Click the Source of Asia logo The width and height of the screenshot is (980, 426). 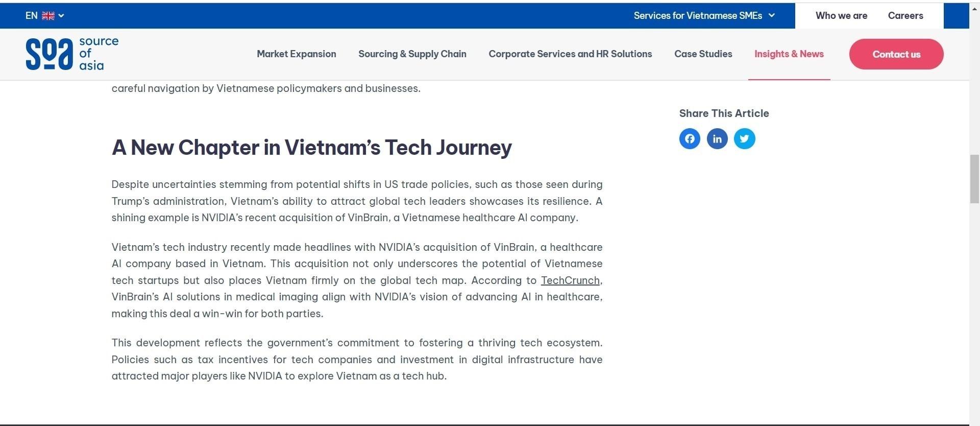coord(72,54)
